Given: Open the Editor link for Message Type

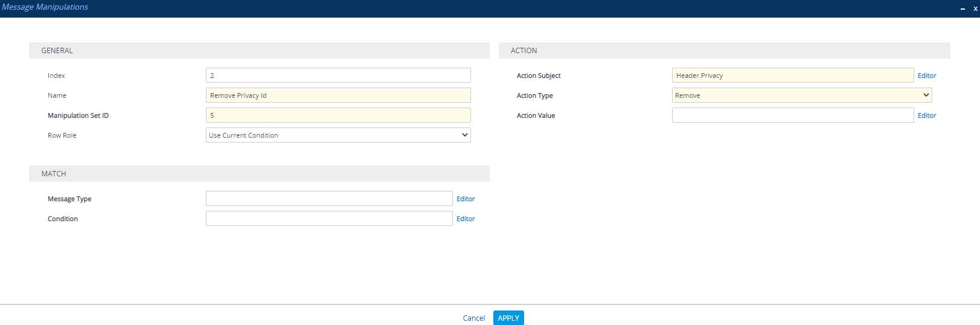Looking at the screenshot, I should [466, 199].
